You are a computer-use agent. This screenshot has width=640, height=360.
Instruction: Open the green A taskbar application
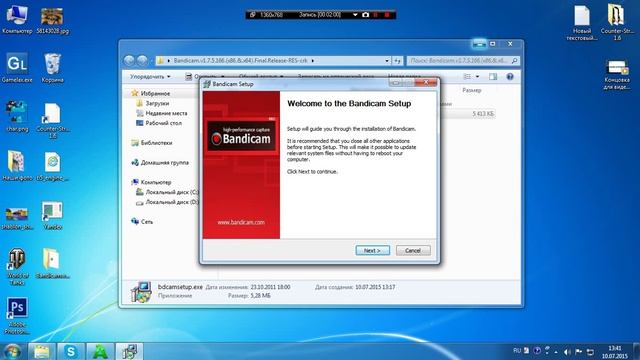(100, 351)
